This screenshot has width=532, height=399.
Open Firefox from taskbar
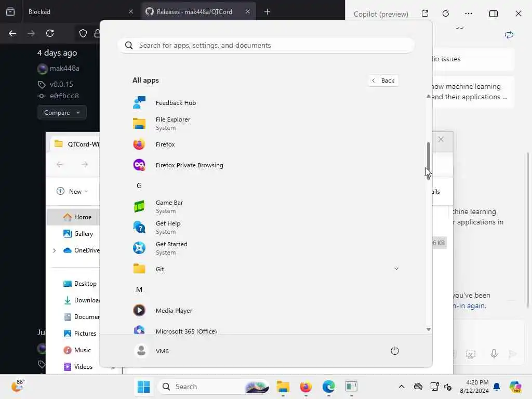305,387
